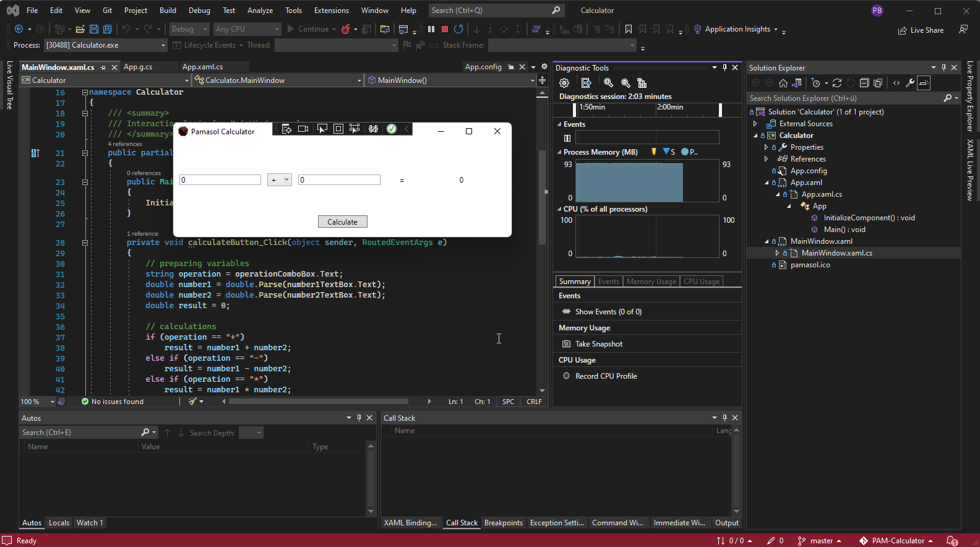This screenshot has height=547, width=980.
Task: Pause the Events track in Diagnostic Tools
Action: (567, 138)
